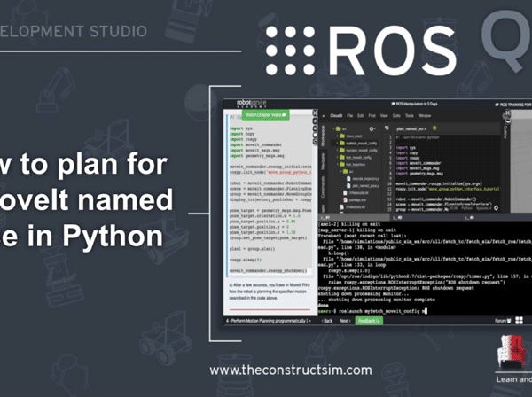Click the green new-tab plus icon

[x=434, y=128]
